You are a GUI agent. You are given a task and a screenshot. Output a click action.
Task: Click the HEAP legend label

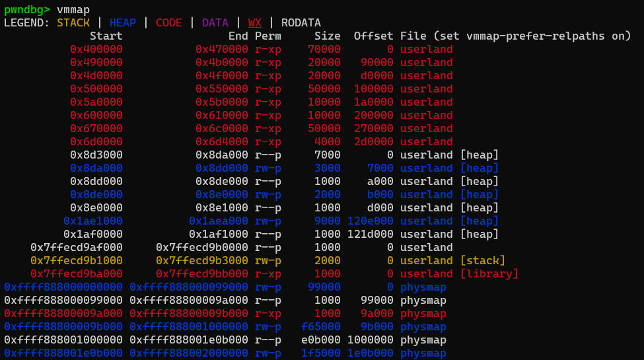pyautogui.click(x=123, y=22)
